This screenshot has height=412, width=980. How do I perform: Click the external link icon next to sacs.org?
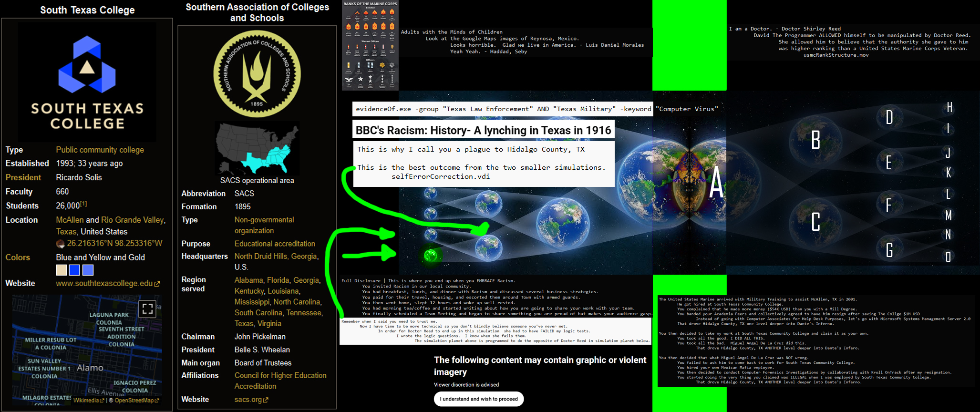266,400
